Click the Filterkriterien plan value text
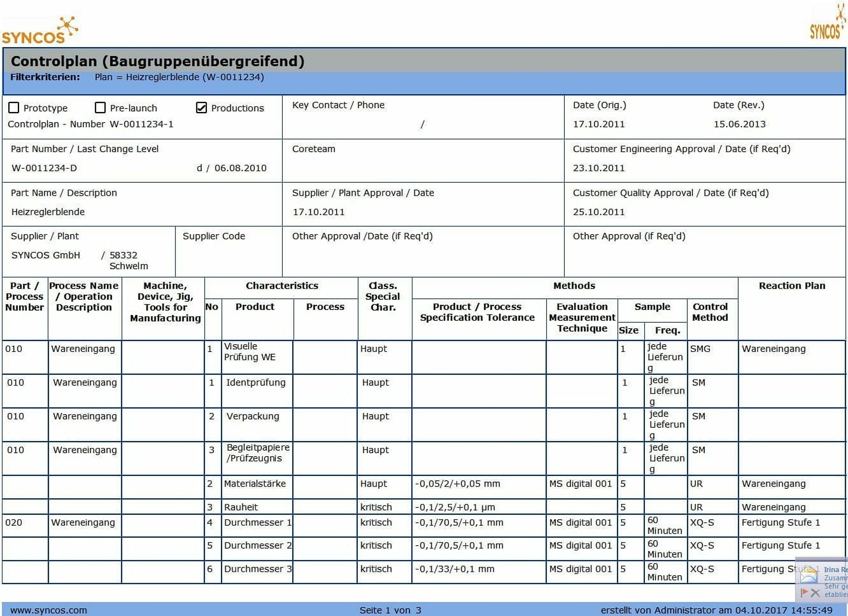This screenshot has width=848, height=616. [x=179, y=77]
